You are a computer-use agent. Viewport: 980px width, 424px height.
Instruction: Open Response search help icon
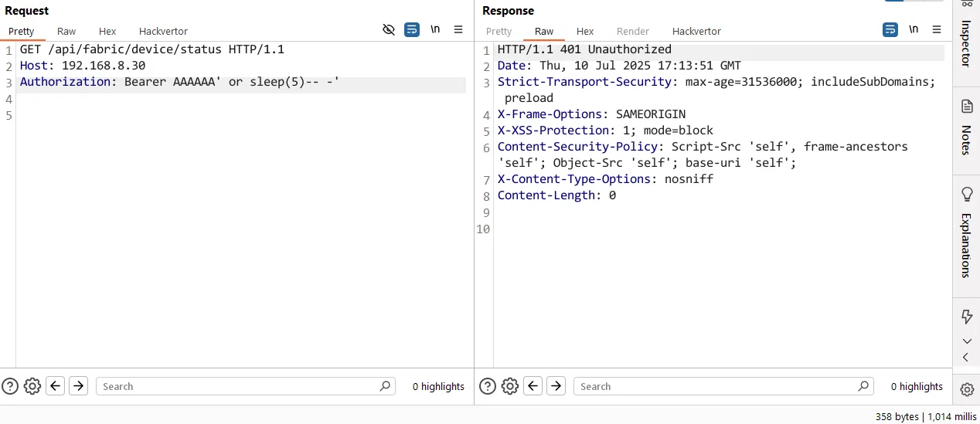(x=488, y=386)
